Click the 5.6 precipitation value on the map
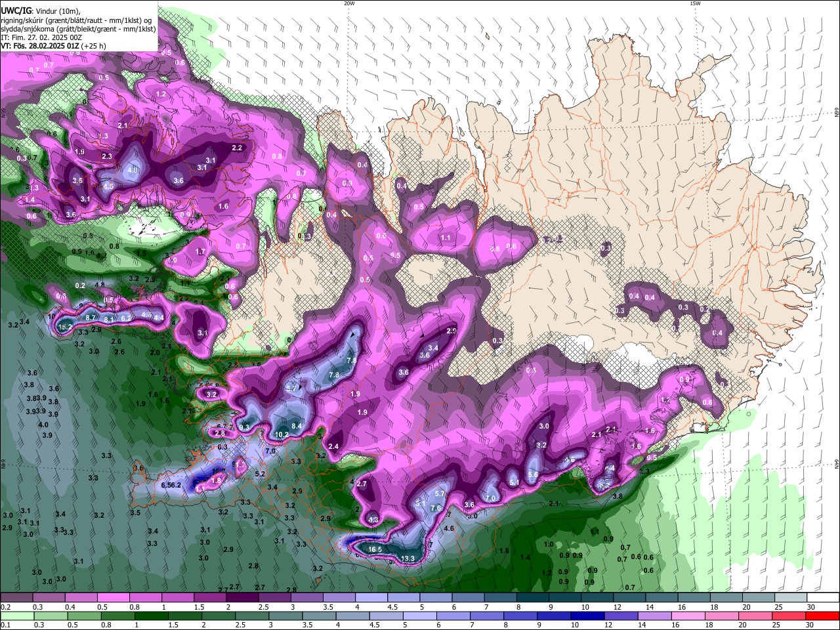The image size is (840, 630). 533,474
